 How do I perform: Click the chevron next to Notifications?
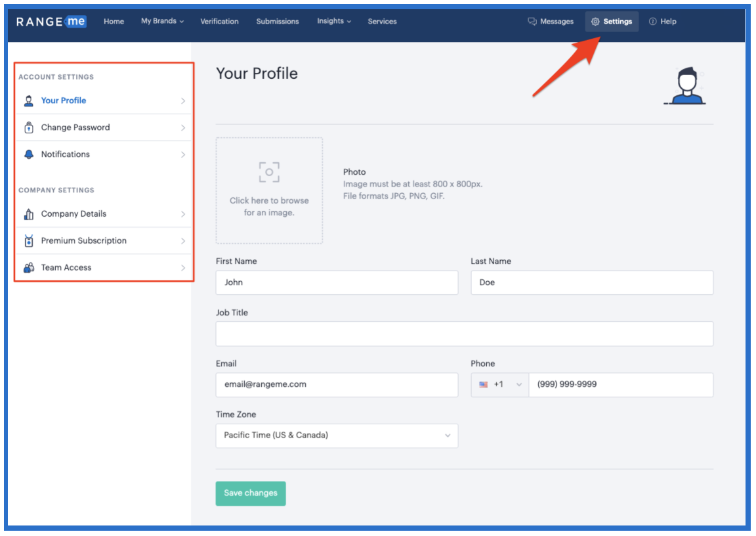tap(183, 155)
